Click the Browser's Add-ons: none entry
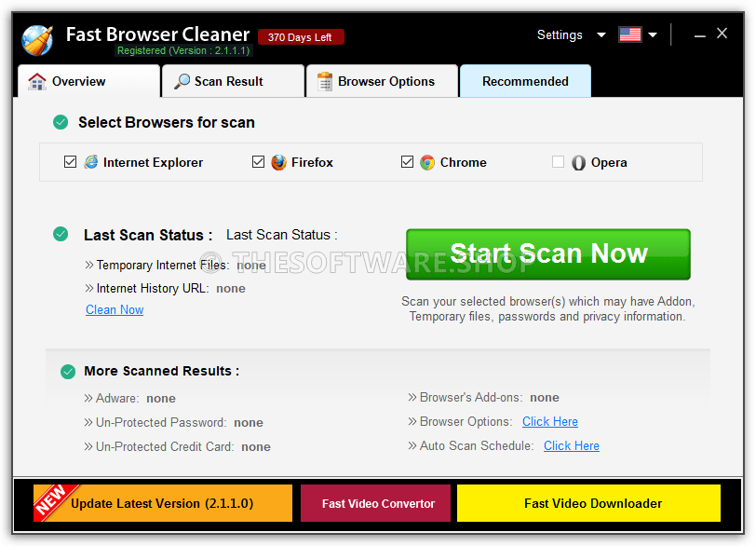This screenshot has height=546, width=756. tap(483, 398)
